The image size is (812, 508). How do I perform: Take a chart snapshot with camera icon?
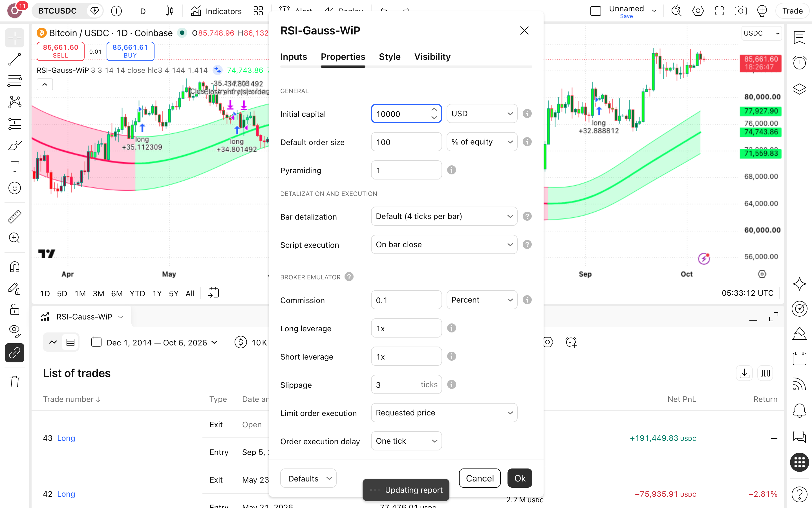click(x=741, y=11)
